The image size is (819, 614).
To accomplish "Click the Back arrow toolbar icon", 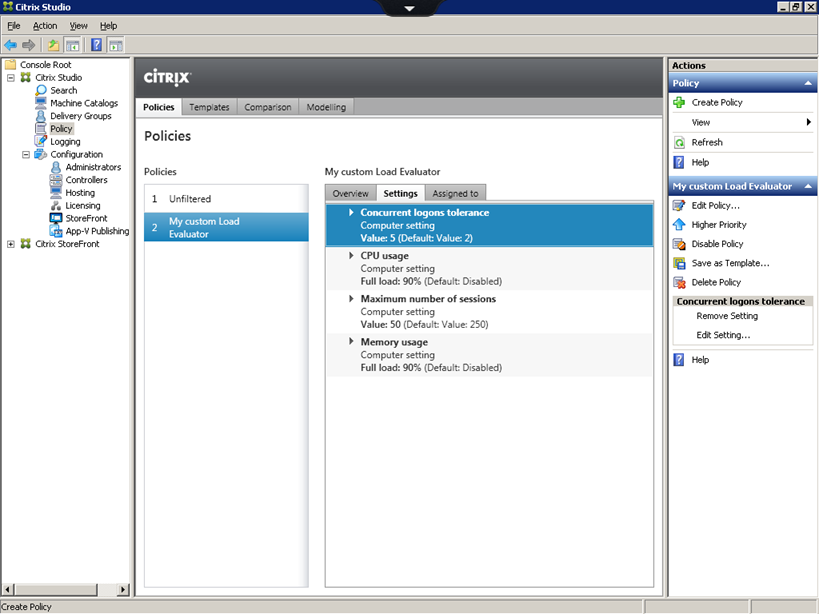I will [10, 45].
